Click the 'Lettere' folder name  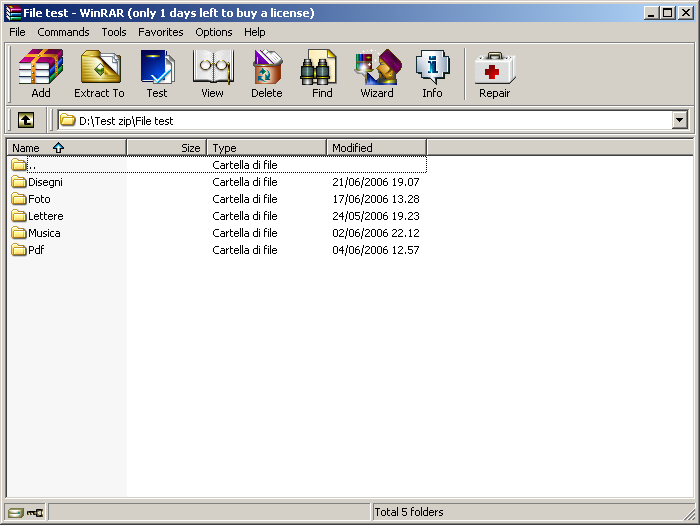click(x=46, y=216)
